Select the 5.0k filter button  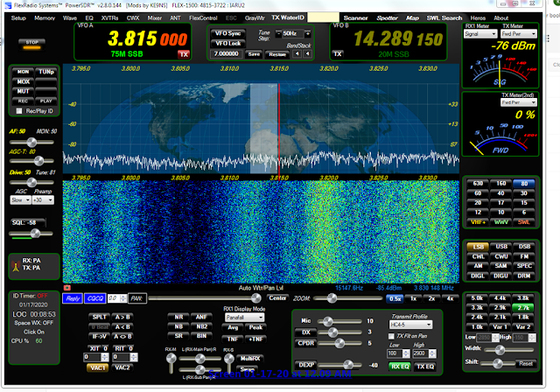[477, 298]
